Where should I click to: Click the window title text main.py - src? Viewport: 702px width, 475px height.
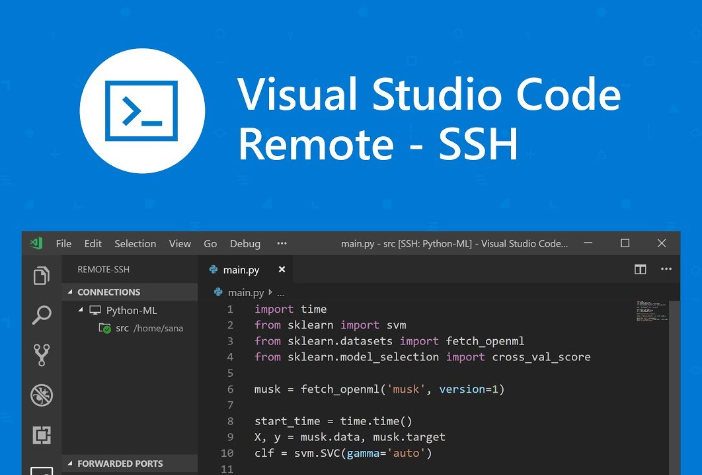pos(454,244)
